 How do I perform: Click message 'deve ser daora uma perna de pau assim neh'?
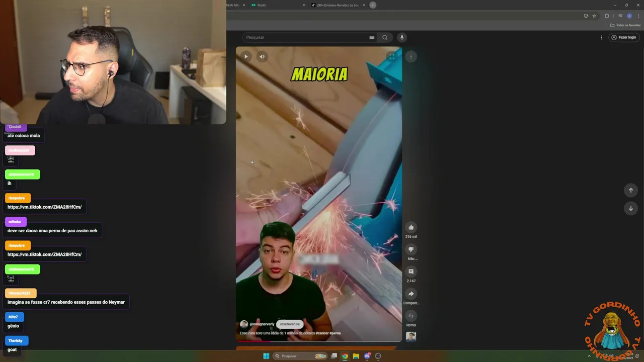[52, 231]
